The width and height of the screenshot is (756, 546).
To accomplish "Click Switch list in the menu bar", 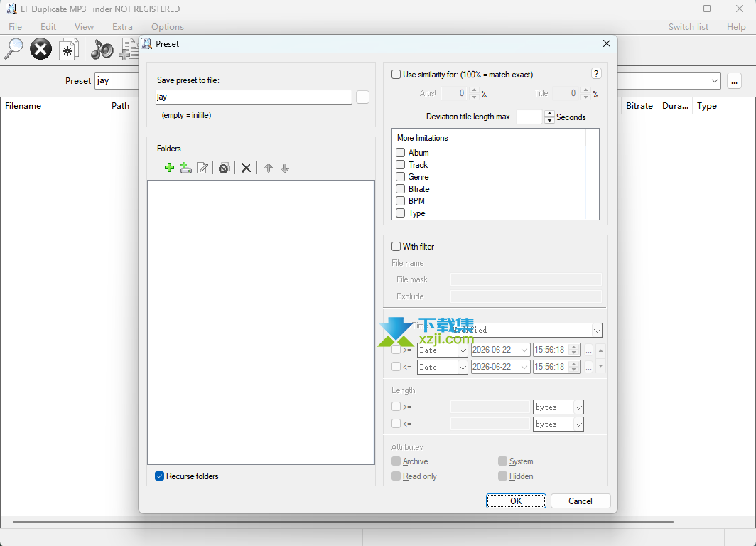I will [688, 26].
